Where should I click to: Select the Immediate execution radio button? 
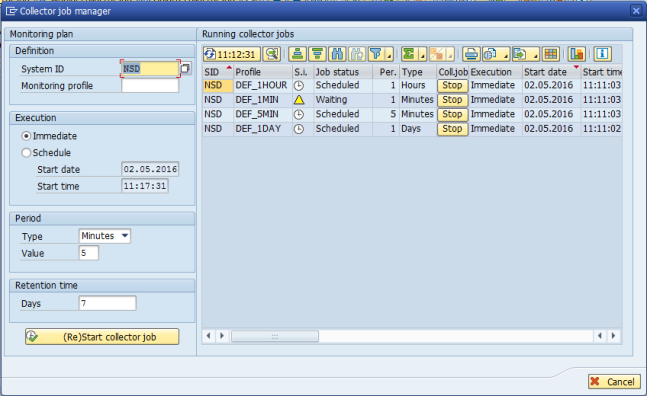26,136
